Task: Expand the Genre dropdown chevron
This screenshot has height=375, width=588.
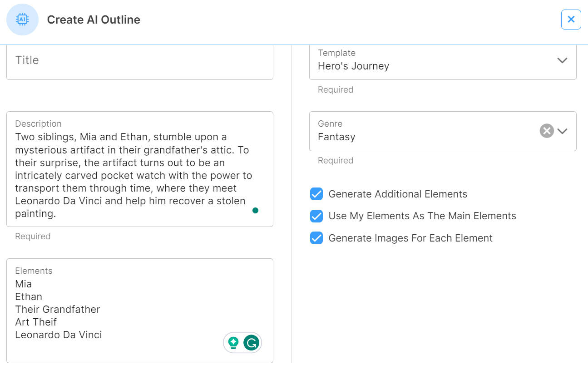Action: coord(563,131)
